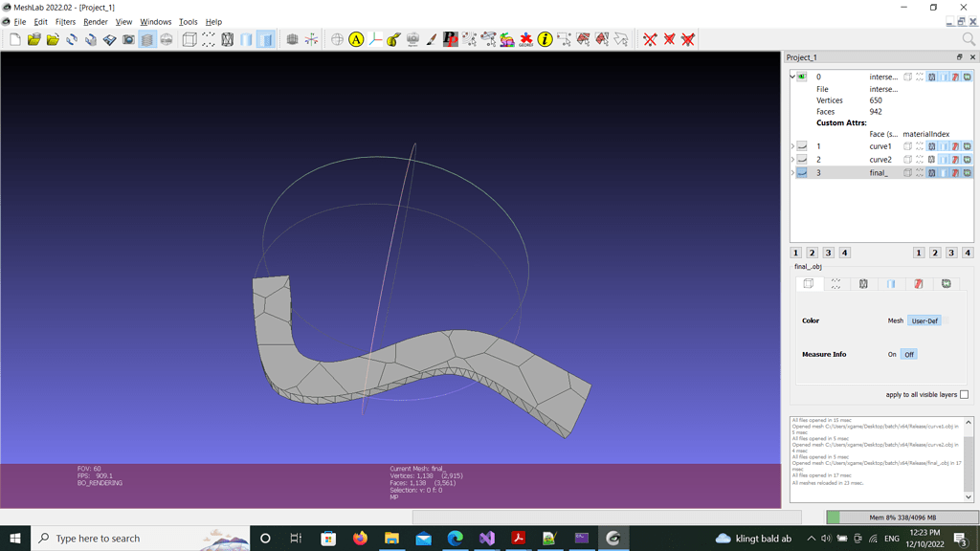Expand the curve1 layer entry
The height and width of the screenshot is (551, 980).
(x=792, y=146)
